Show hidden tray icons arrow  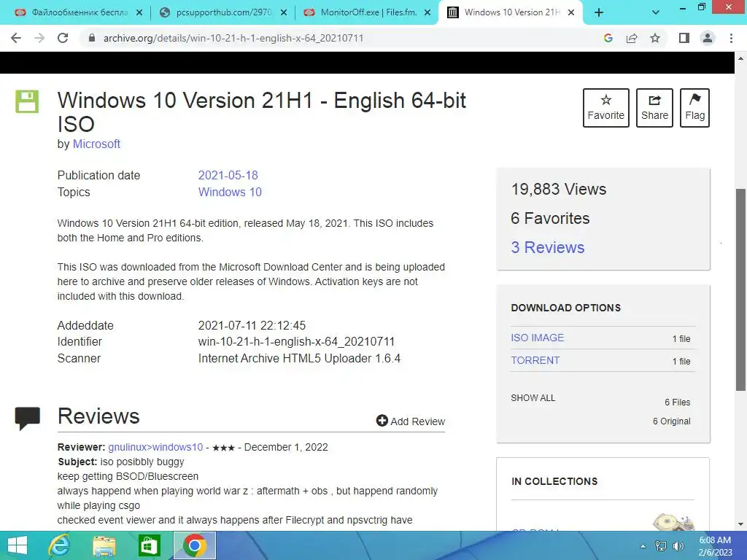643,546
